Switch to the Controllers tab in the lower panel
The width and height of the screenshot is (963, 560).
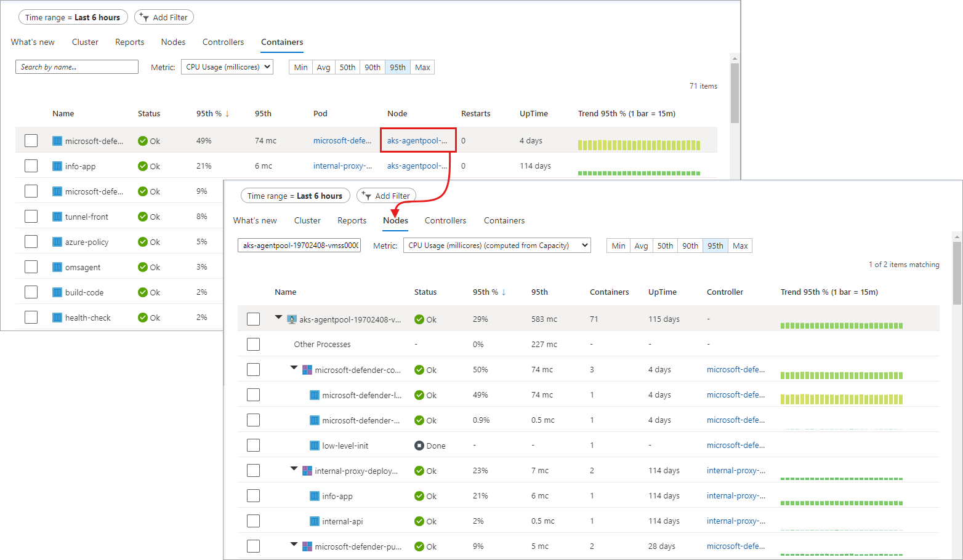point(445,220)
